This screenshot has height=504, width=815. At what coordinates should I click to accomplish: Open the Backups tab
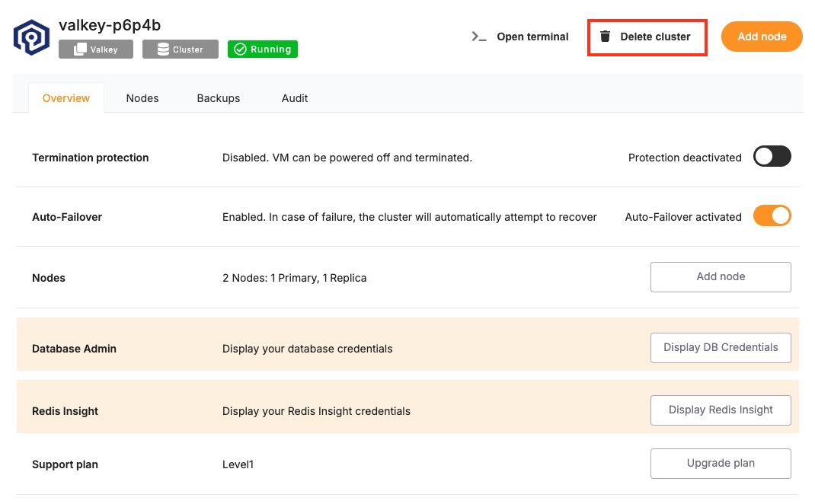point(218,98)
